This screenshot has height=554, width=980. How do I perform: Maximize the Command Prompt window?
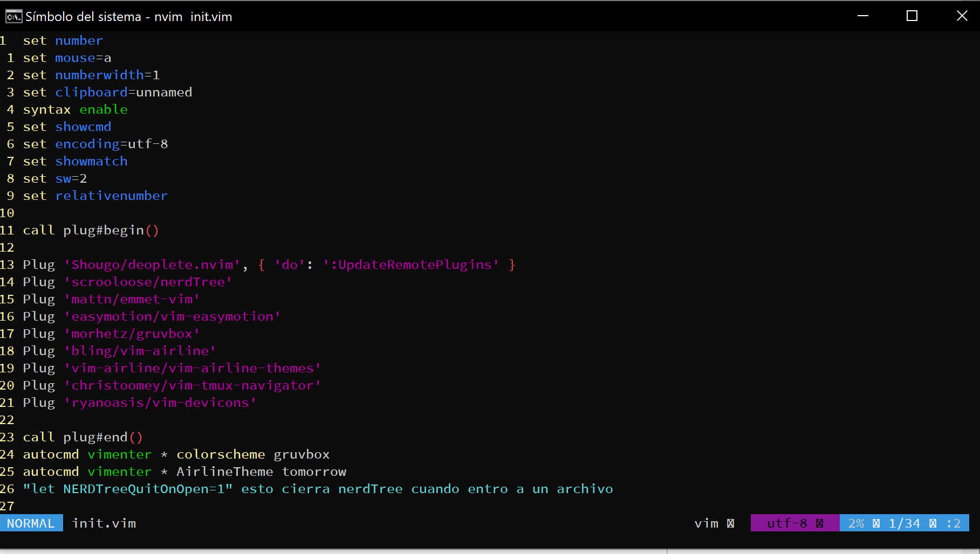pyautogui.click(x=912, y=16)
